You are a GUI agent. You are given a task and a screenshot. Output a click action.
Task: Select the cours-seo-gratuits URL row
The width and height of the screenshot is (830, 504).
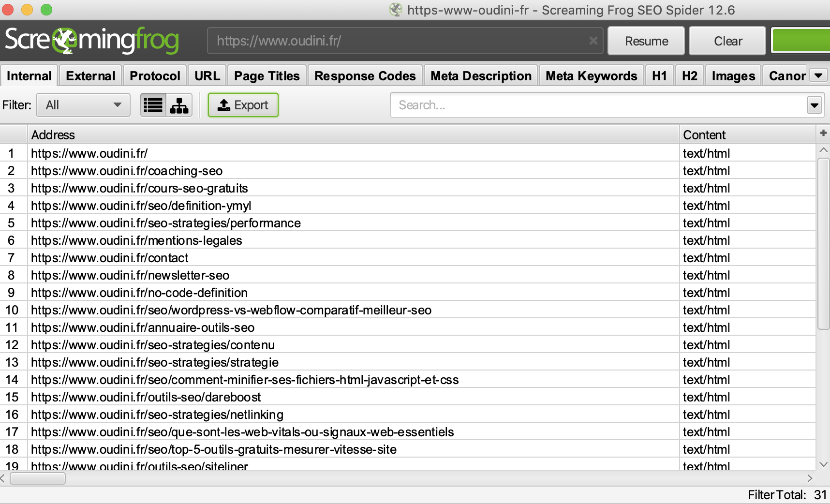click(x=408, y=188)
